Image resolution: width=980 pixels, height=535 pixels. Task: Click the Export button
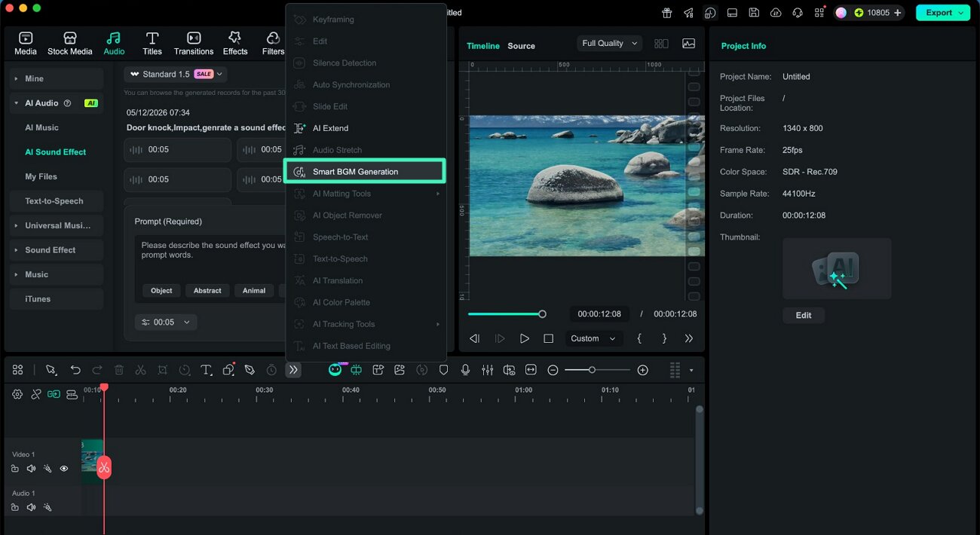[942, 13]
